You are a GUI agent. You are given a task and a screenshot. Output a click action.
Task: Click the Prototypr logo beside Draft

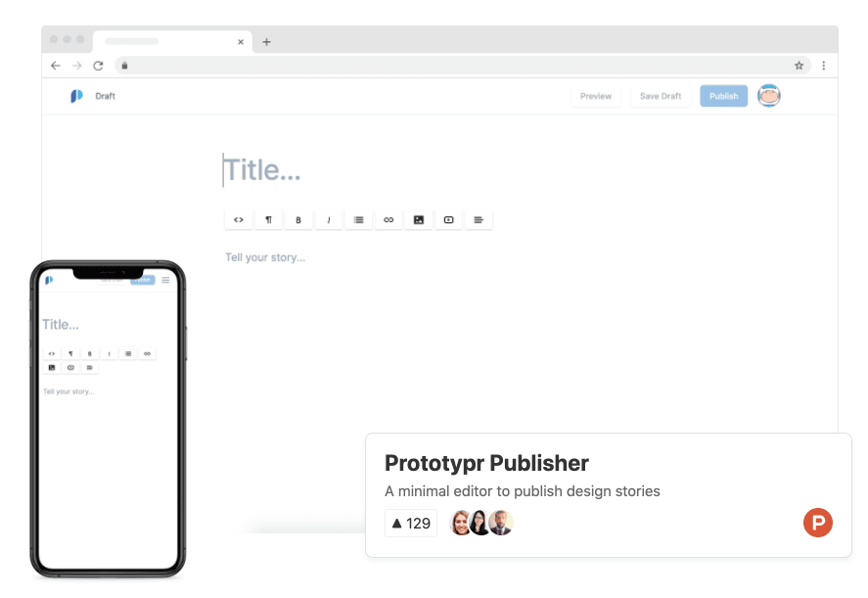point(76,96)
